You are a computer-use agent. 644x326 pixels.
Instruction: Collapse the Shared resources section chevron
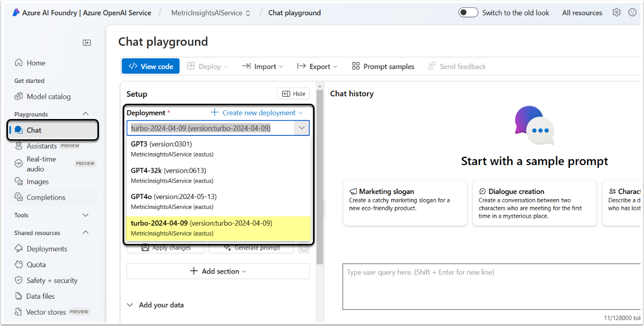click(86, 233)
